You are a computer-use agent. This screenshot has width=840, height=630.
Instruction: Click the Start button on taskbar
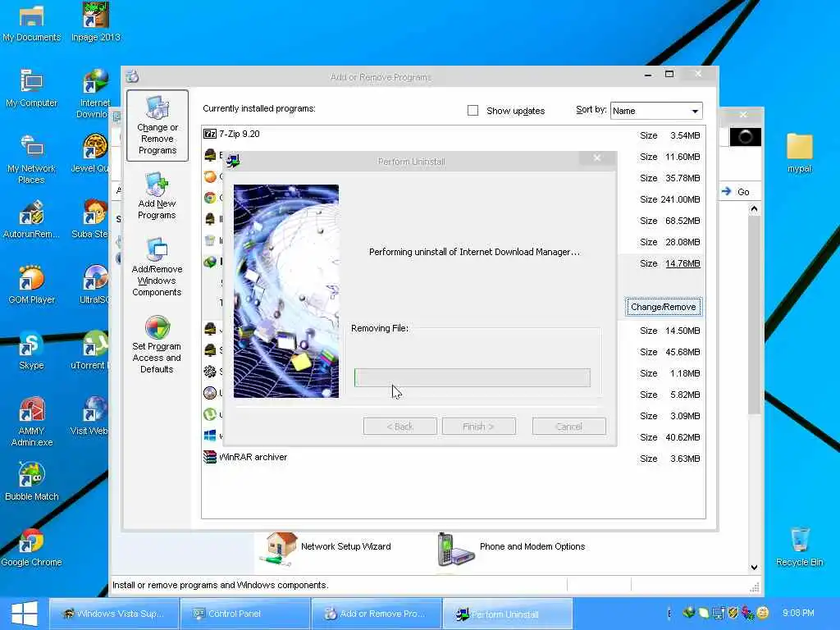24,614
